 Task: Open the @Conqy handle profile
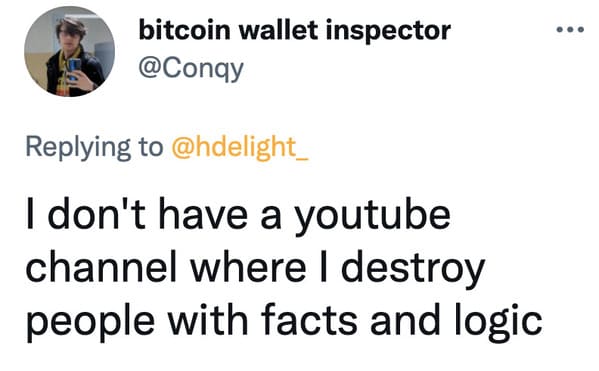191,70
